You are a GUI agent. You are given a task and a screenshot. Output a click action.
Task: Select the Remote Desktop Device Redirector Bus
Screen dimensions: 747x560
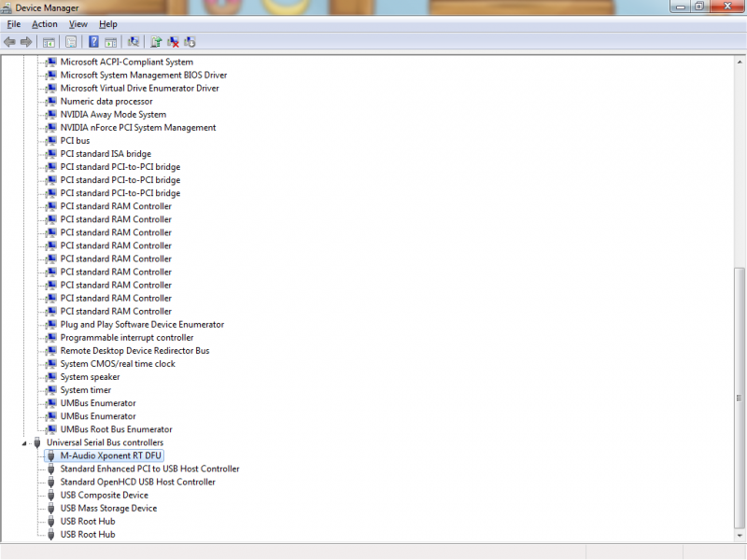(134, 351)
